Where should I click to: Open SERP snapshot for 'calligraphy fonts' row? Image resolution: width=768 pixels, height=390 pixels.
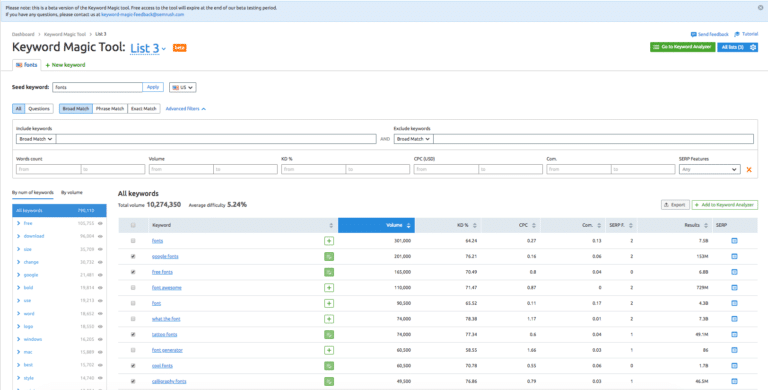tap(734, 381)
